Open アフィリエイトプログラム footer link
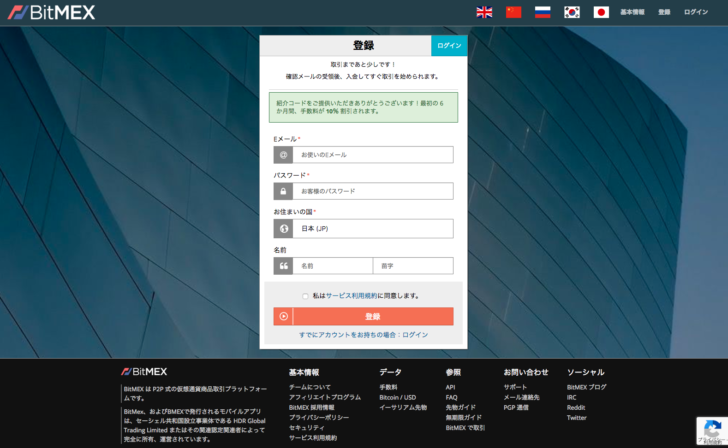This screenshot has height=448, width=728. click(x=325, y=397)
